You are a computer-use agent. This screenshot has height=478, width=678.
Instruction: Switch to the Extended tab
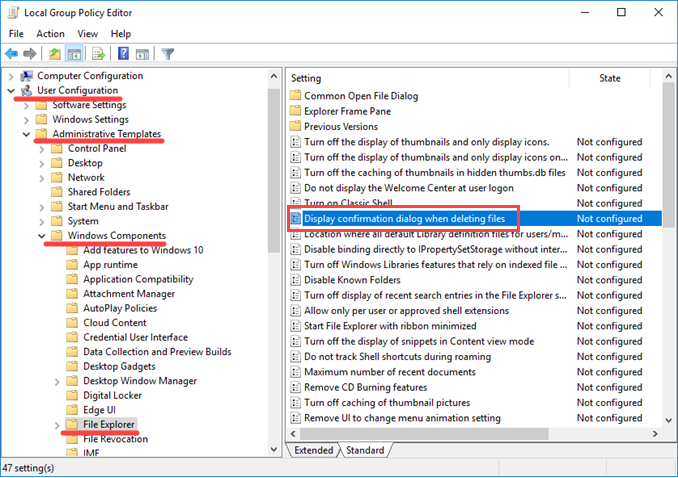coord(315,450)
